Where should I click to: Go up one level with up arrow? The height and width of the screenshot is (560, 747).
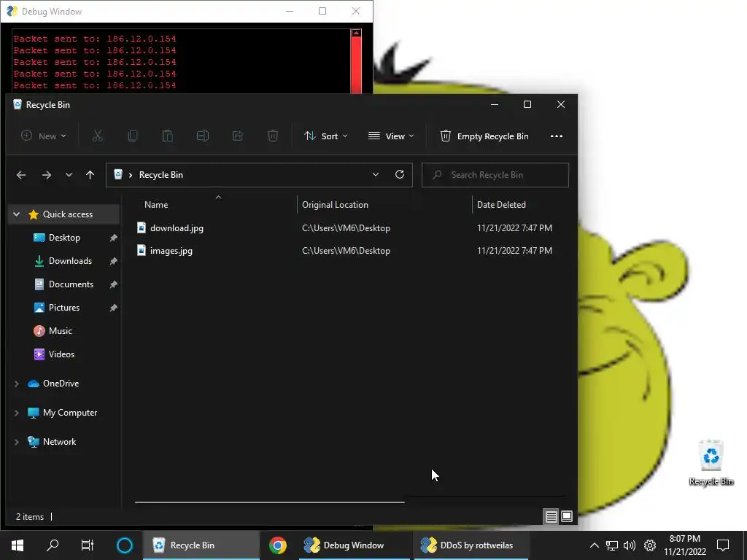pyautogui.click(x=90, y=175)
